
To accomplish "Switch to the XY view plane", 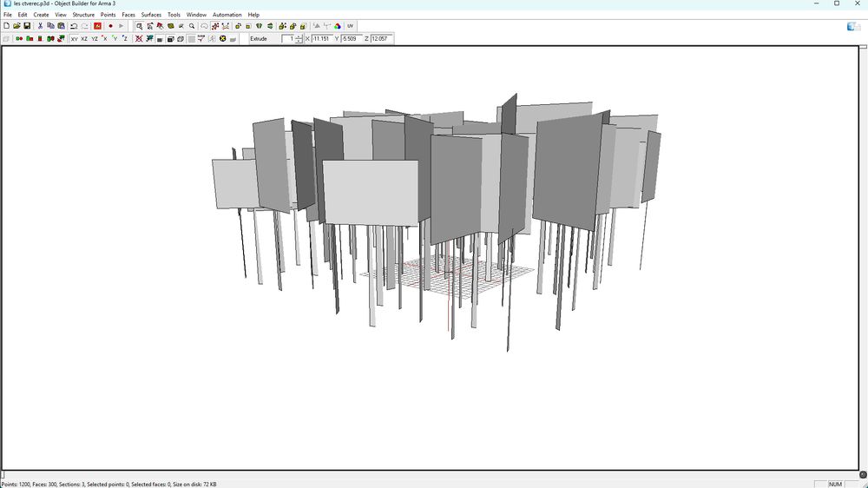I will tap(74, 39).
